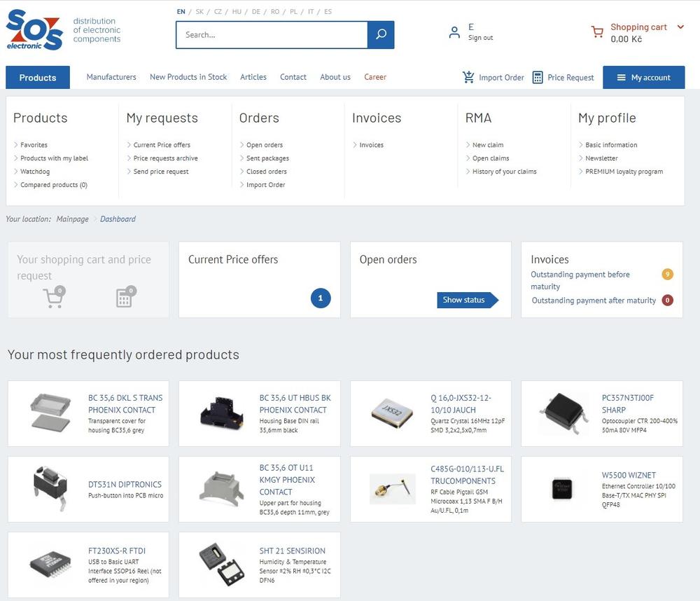This screenshot has height=601, width=700.
Task: Open the C485G pigtail cable image
Action: point(393,490)
